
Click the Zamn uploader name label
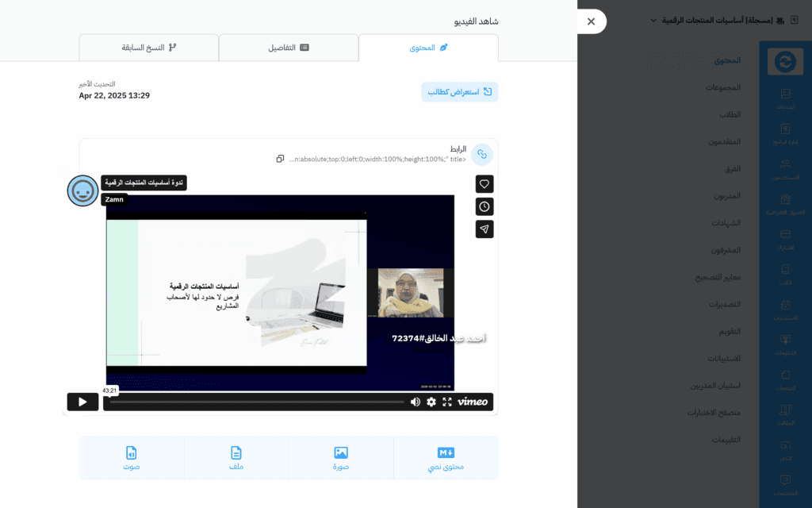[x=114, y=199]
